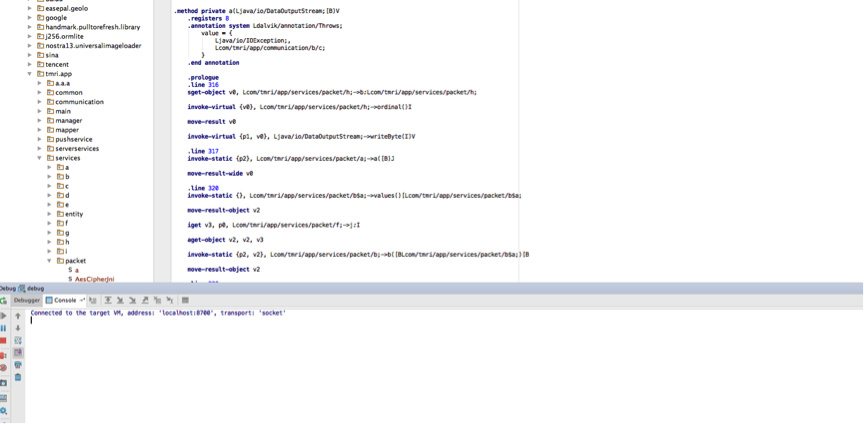Open the AesCipherJni smali file
The width and height of the screenshot is (864, 424).
tap(94, 280)
